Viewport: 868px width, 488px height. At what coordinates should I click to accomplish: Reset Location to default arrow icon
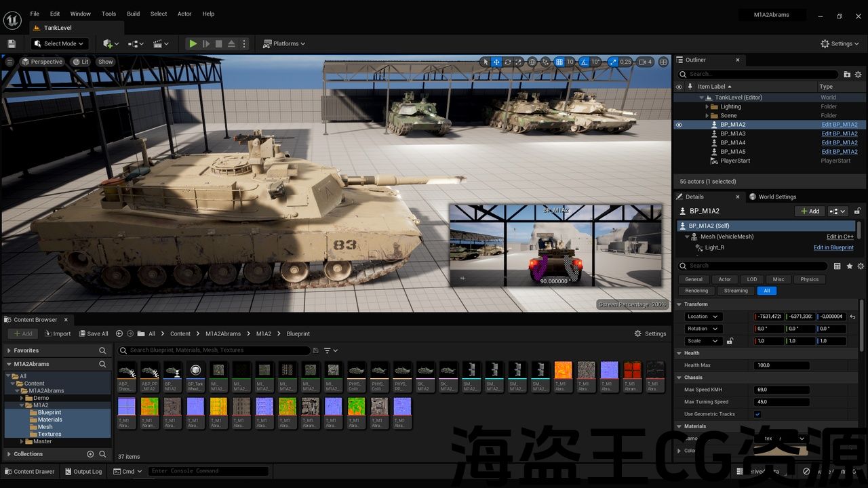852,317
